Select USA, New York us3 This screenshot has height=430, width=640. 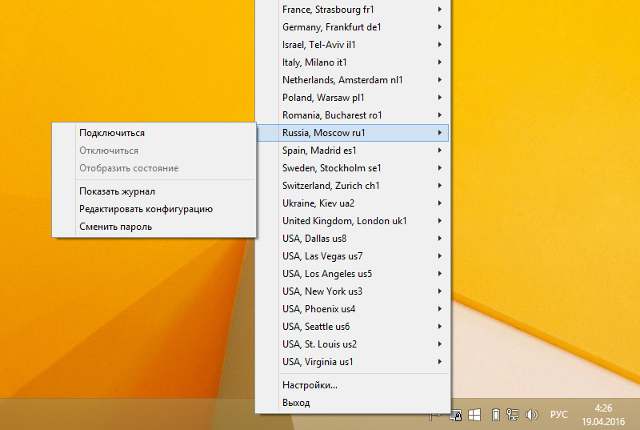pos(353,291)
